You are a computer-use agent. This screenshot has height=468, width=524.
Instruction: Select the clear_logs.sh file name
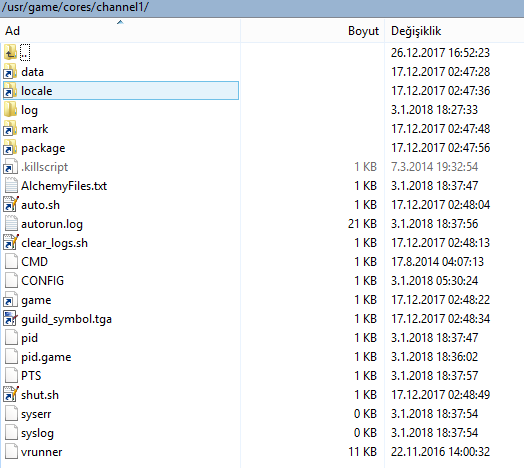[x=54, y=243]
